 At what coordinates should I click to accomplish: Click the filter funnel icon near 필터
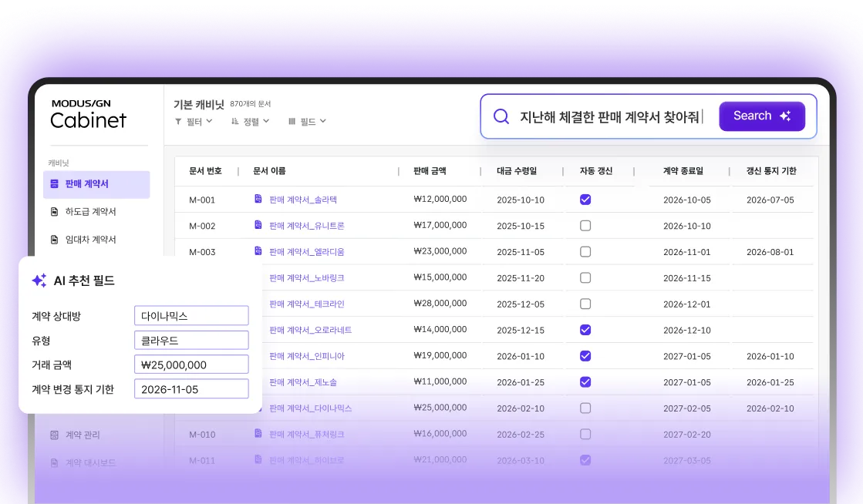point(178,121)
